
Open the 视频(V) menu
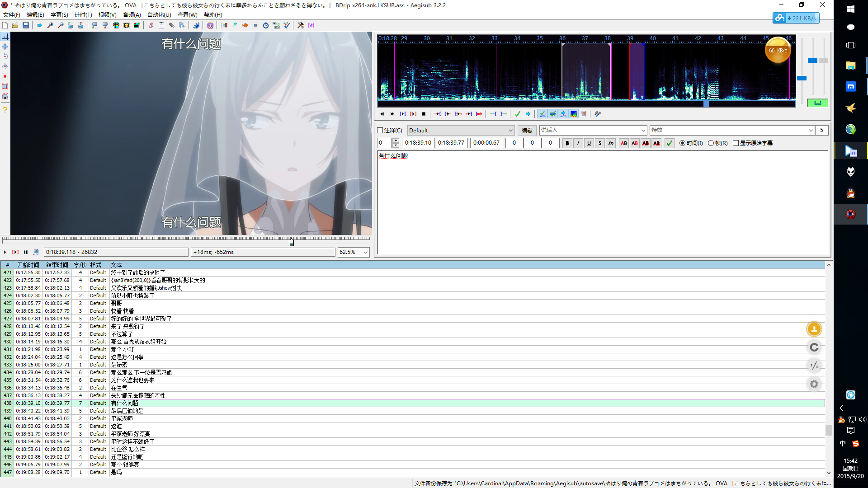click(x=107, y=15)
